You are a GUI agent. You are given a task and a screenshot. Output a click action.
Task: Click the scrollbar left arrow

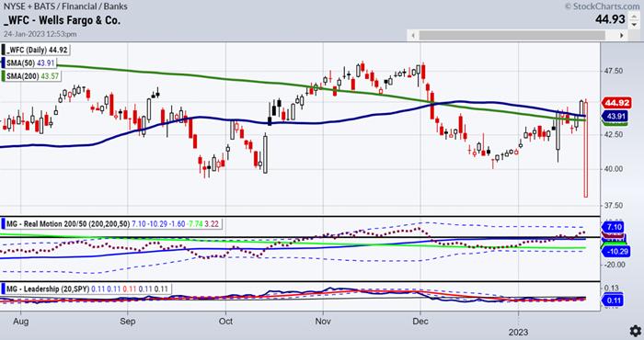tap(413, 36)
